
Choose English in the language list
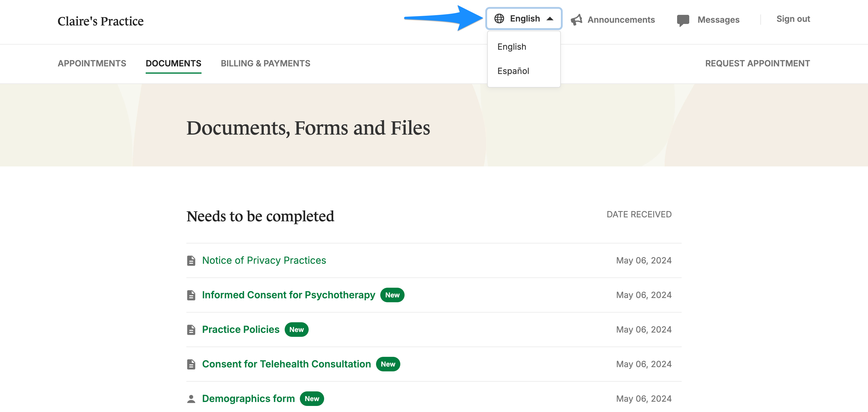pos(511,47)
